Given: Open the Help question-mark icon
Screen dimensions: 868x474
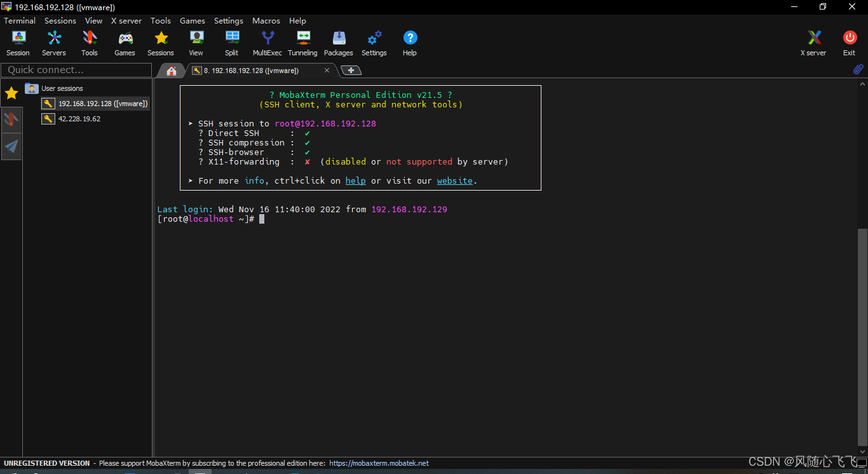Looking at the screenshot, I should (410, 43).
